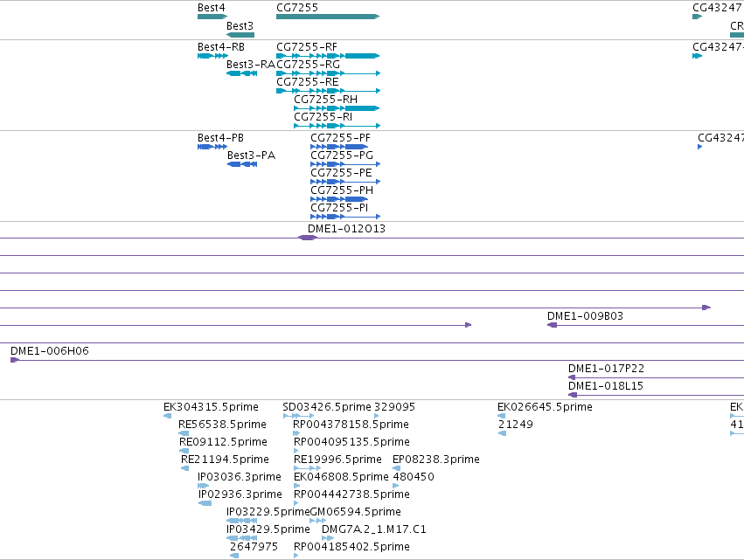Click the EK026645.5prime EST glyph

pos(502,416)
